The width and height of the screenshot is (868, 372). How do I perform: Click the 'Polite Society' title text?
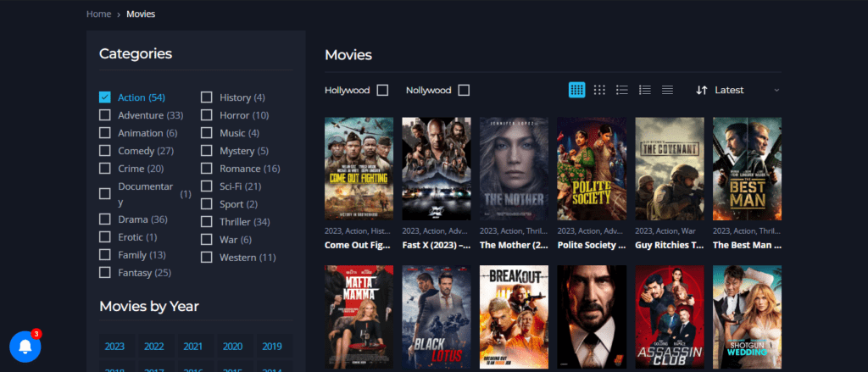tap(592, 245)
